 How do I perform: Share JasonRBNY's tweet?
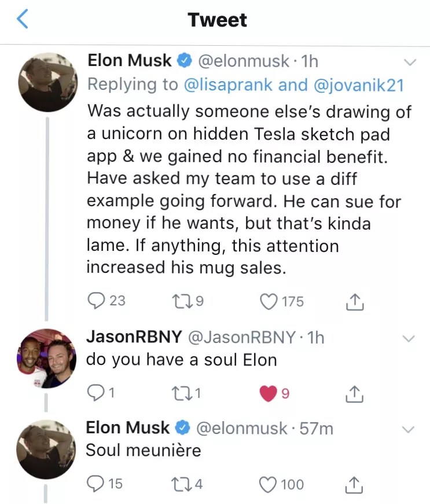coord(352,394)
